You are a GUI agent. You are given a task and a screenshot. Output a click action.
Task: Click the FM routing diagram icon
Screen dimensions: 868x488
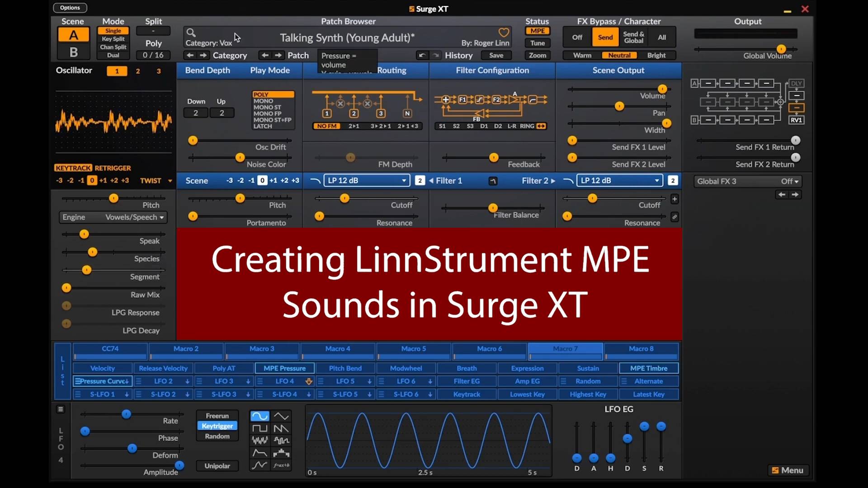[365, 106]
